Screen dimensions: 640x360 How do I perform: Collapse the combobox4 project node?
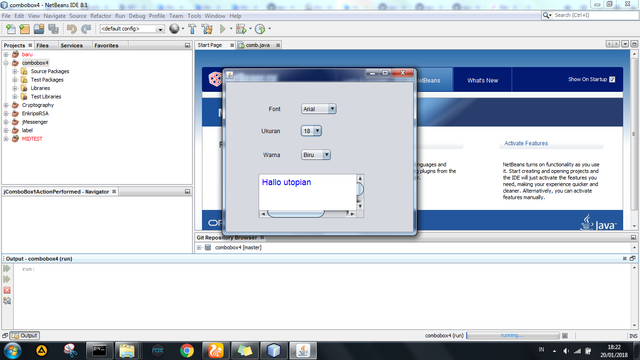click(x=6, y=63)
